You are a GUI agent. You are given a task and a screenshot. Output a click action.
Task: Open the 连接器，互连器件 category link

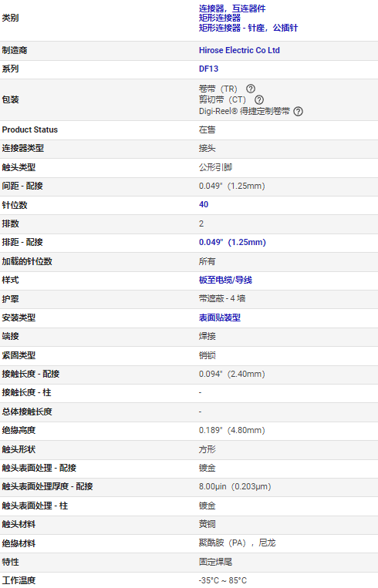[x=232, y=8]
